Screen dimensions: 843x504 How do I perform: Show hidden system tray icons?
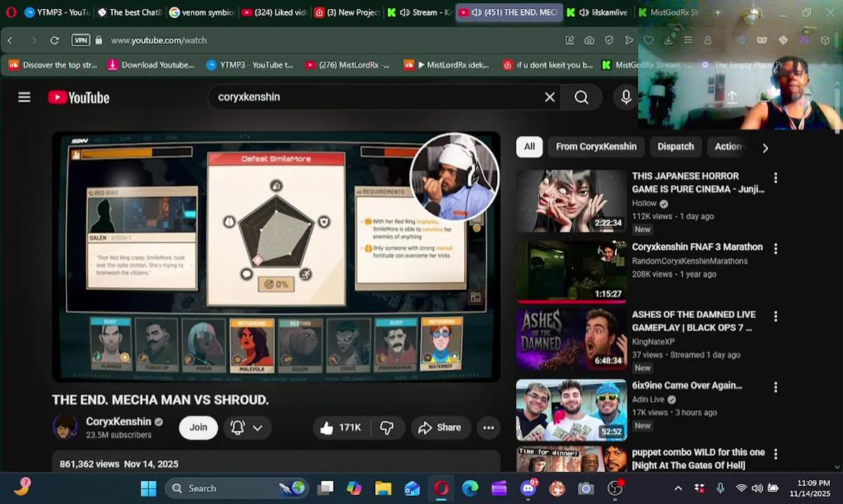tap(678, 488)
